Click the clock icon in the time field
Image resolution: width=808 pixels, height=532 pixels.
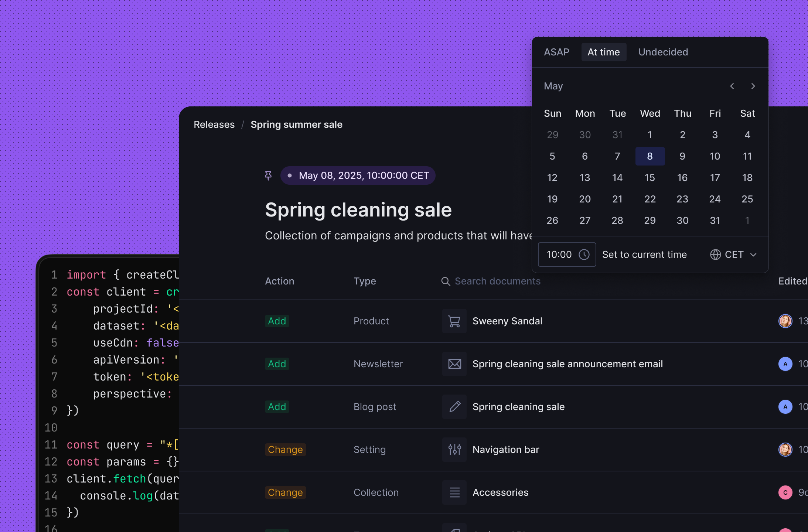[x=584, y=255]
